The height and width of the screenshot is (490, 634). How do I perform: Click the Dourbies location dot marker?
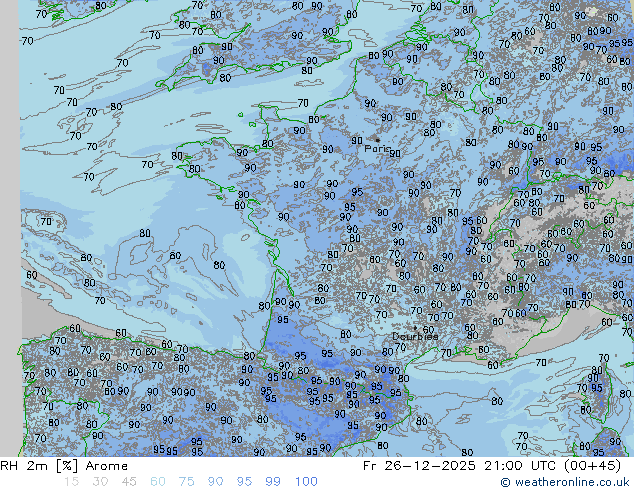point(415,328)
